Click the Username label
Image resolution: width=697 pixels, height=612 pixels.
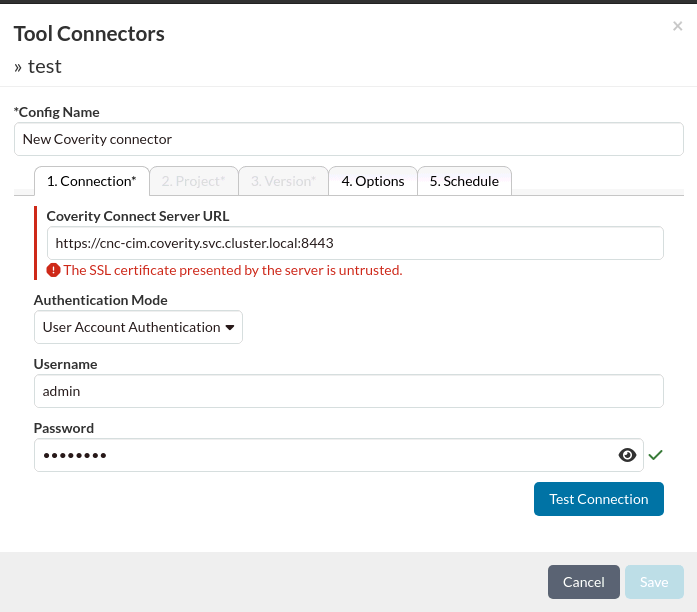pyautogui.click(x=65, y=364)
